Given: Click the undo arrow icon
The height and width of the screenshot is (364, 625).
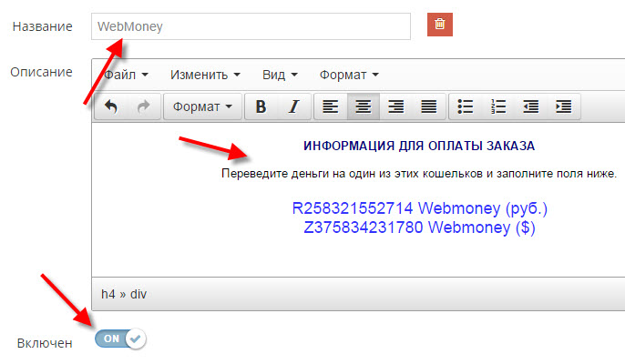Looking at the screenshot, I should click(x=111, y=106).
